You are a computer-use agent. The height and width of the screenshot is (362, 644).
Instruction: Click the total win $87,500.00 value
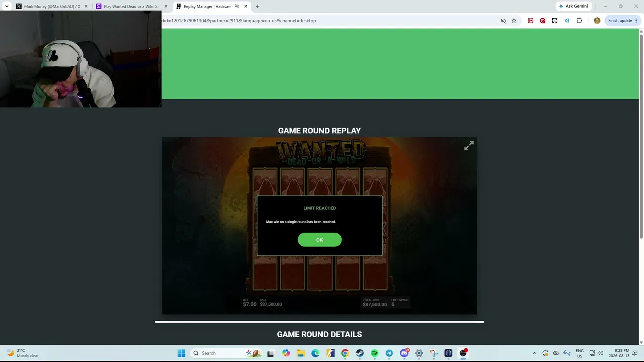pyautogui.click(x=375, y=304)
